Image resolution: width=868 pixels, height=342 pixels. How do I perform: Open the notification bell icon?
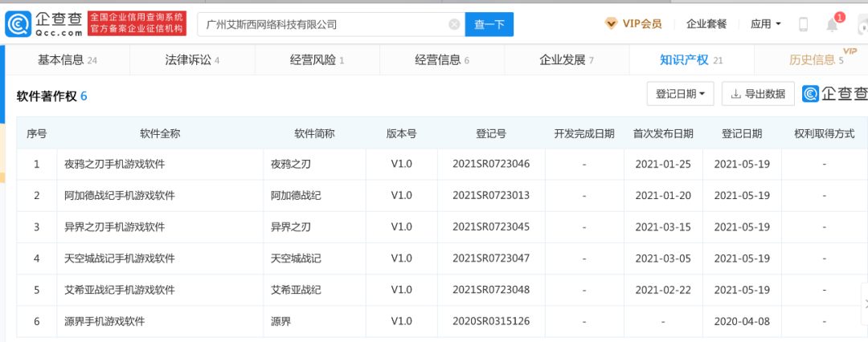[832, 25]
